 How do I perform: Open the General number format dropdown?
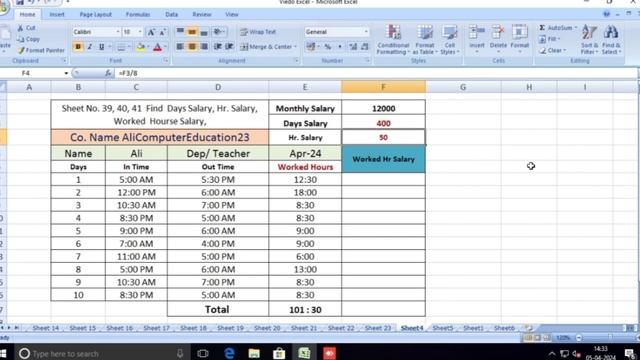pos(366,32)
